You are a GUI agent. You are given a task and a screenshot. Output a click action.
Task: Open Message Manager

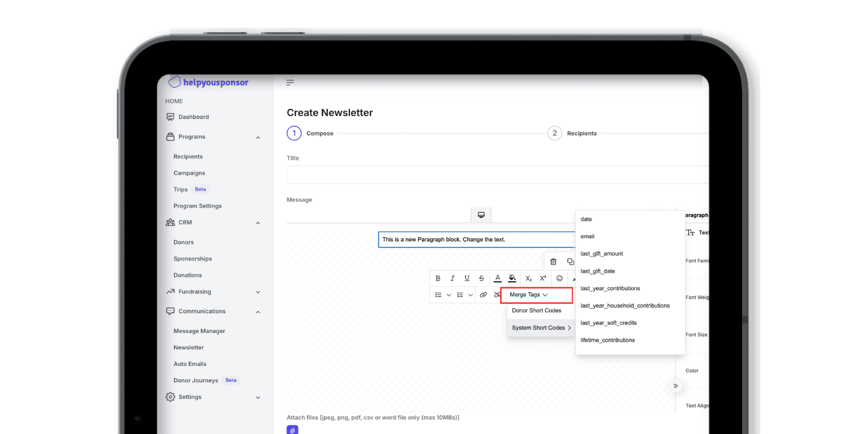[x=199, y=331]
